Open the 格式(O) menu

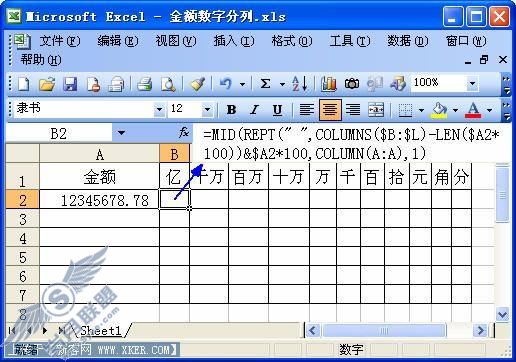coord(292,41)
